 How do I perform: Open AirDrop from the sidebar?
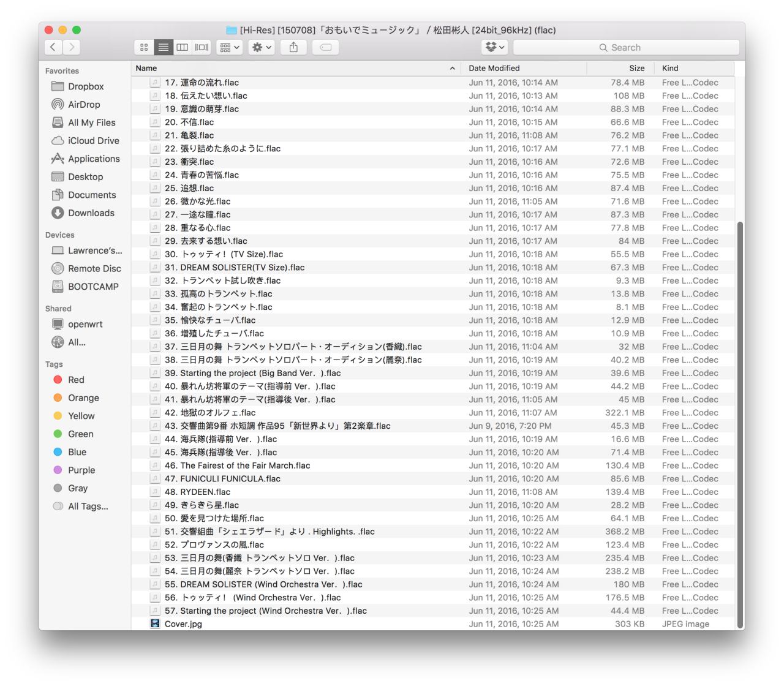tap(84, 105)
